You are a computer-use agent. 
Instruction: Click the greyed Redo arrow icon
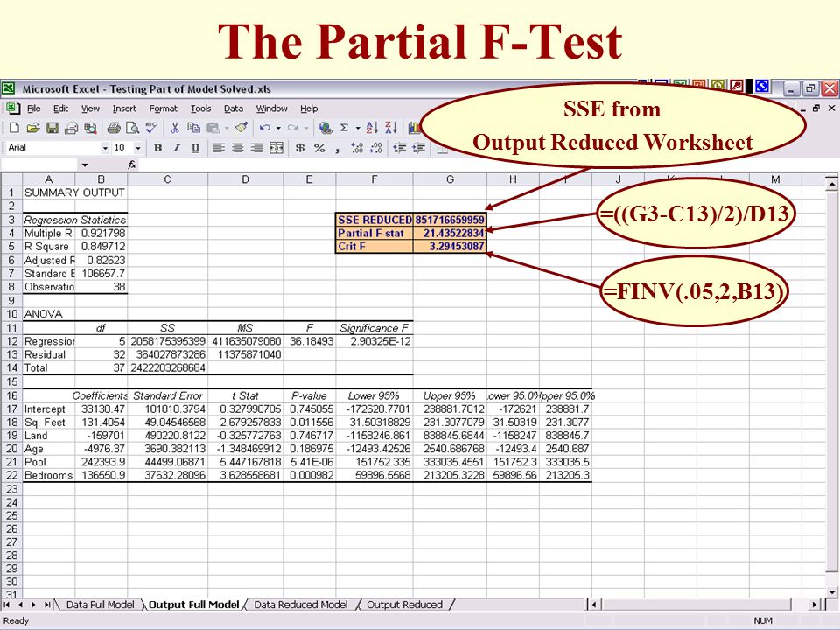click(292, 128)
